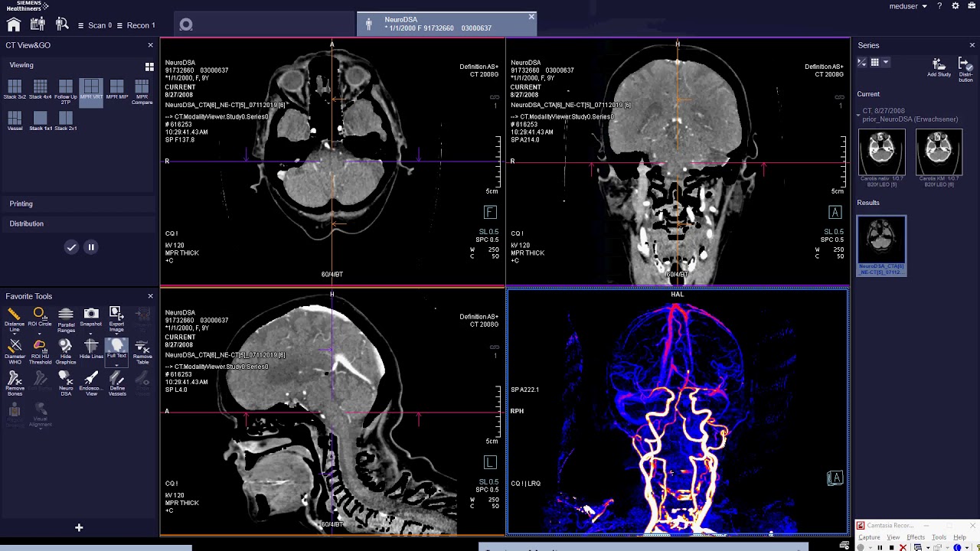Click the checkmark button under Distribution
The image size is (980, 551).
71,247
